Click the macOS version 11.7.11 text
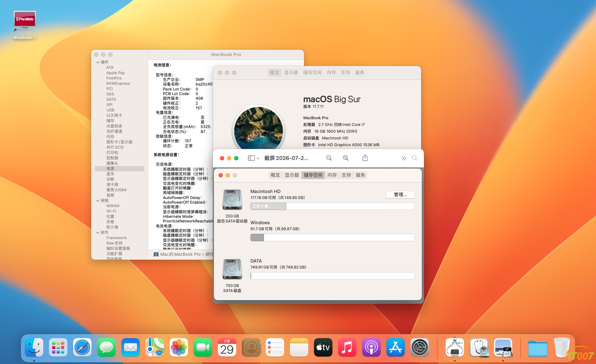 tap(314, 106)
